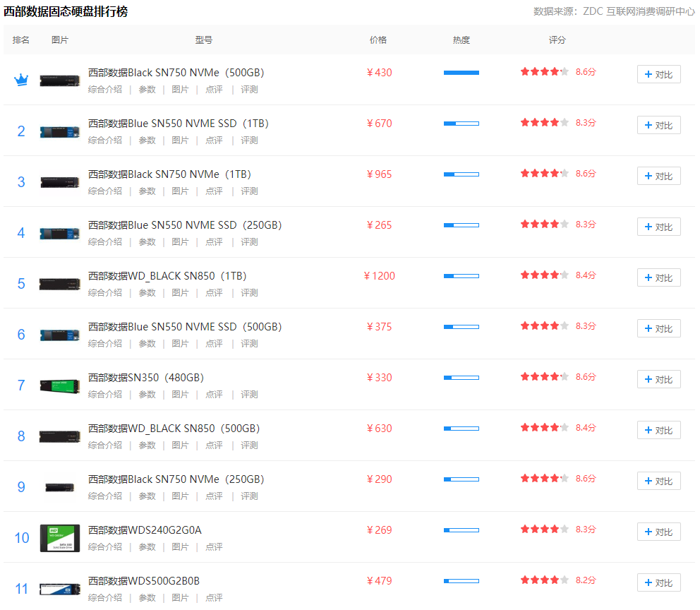
Task: Click the 价格 column header
Action: click(378, 40)
